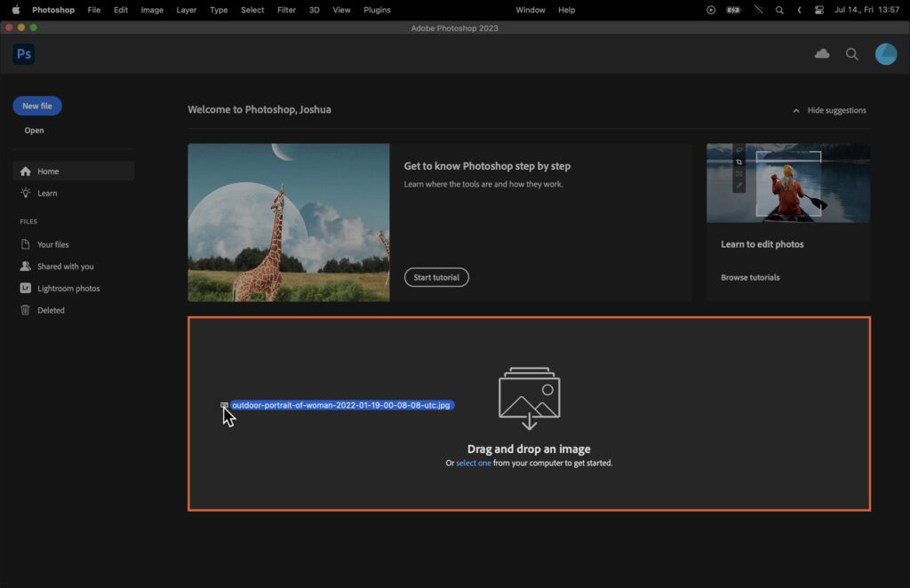The width and height of the screenshot is (910, 588).
Task: Open your account profile avatar
Action: [886, 54]
